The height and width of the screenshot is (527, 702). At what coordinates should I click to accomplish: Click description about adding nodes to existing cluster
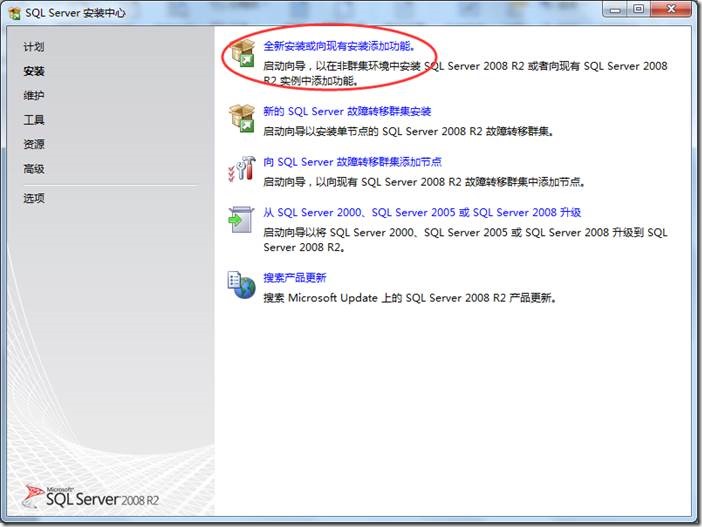[x=424, y=182]
